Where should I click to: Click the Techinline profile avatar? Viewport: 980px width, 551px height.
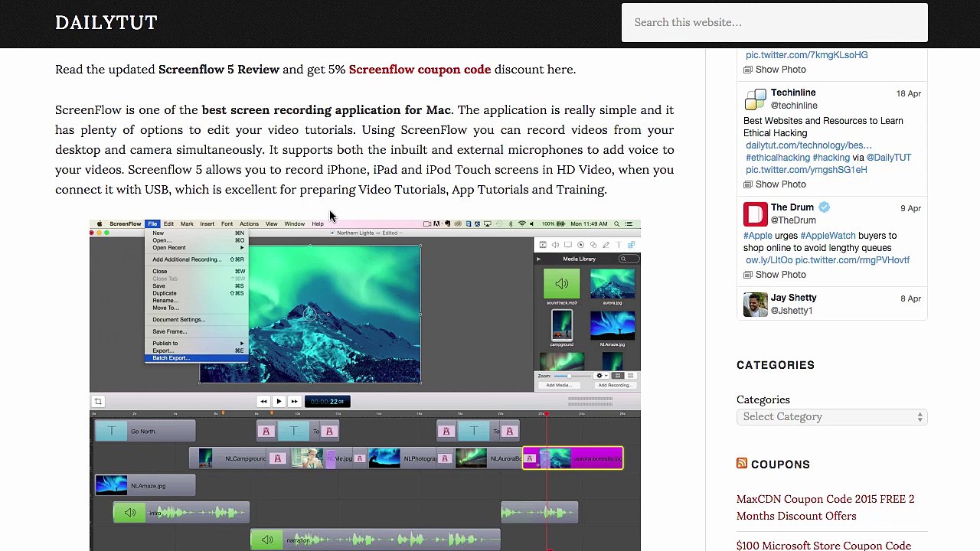[x=756, y=99]
